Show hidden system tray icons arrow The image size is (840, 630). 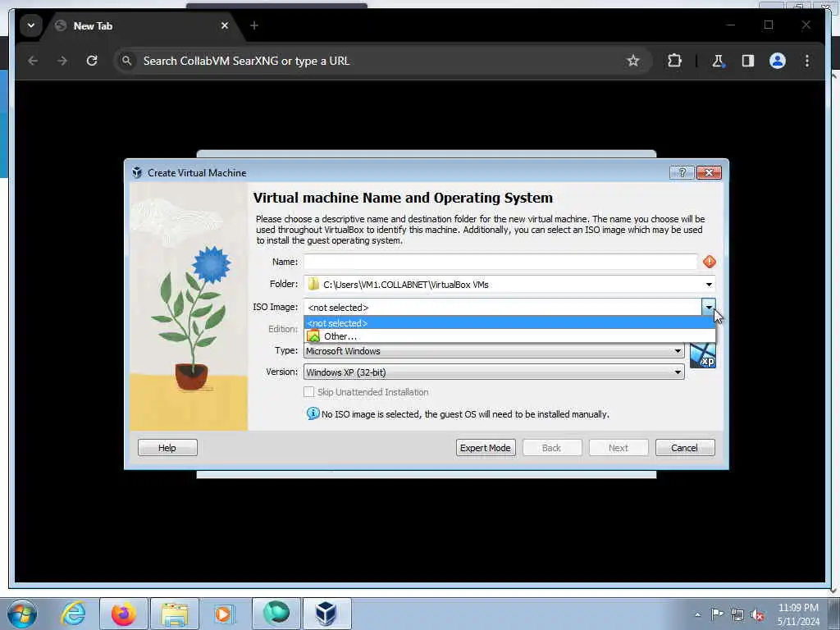click(x=697, y=614)
